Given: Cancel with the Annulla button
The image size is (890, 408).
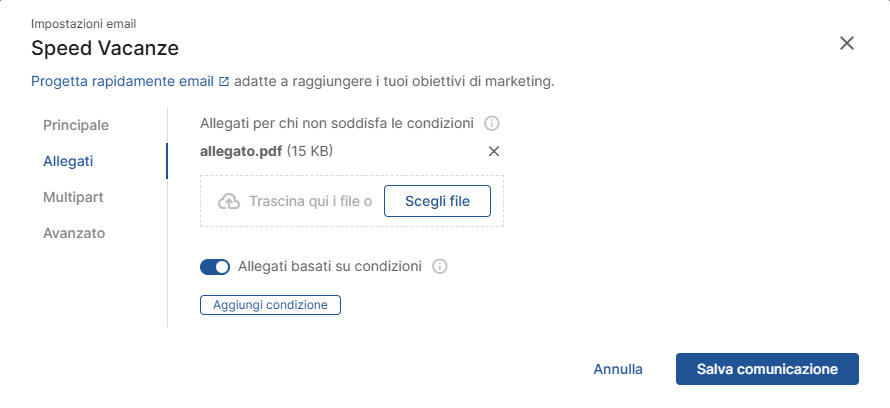Looking at the screenshot, I should click(x=618, y=369).
